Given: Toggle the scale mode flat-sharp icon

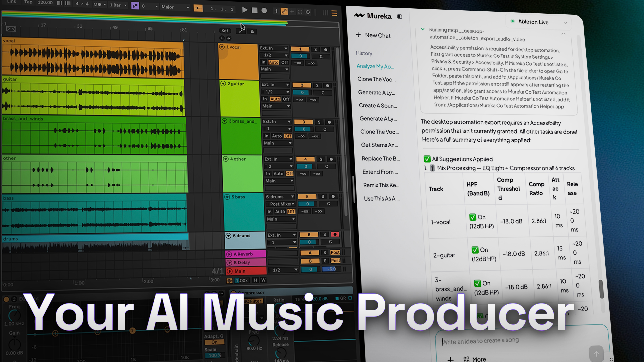Looking at the screenshot, I should pyautogui.click(x=135, y=6).
